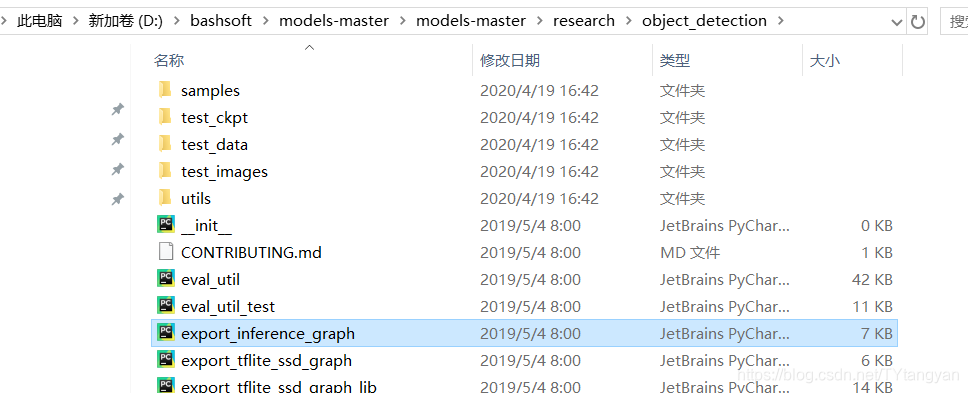This screenshot has width=968, height=393.
Task: Click the refresh button beside address bar
Action: click(x=918, y=22)
